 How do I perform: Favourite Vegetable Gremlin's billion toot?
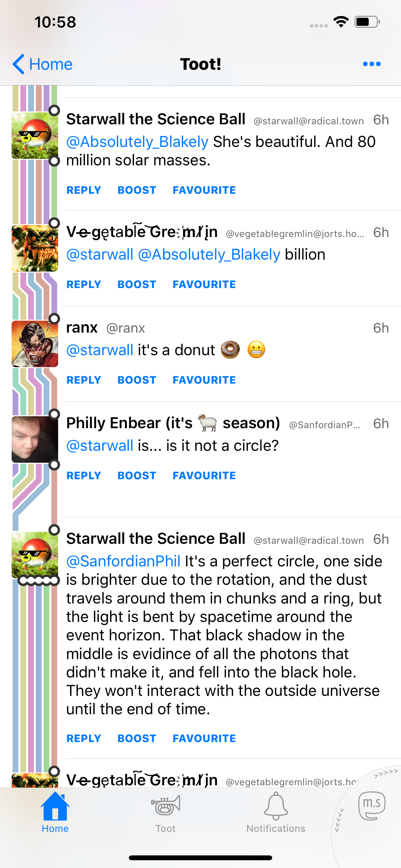[x=204, y=284]
